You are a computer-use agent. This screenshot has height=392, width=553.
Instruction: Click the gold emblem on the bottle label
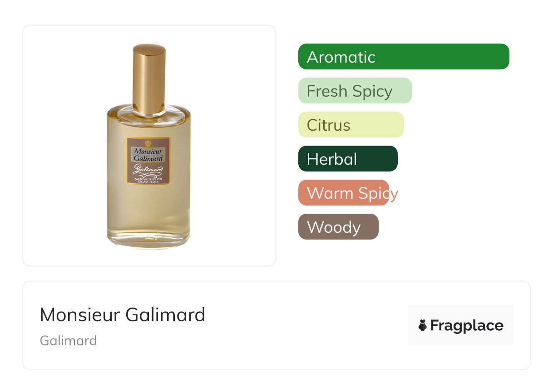click(x=148, y=143)
